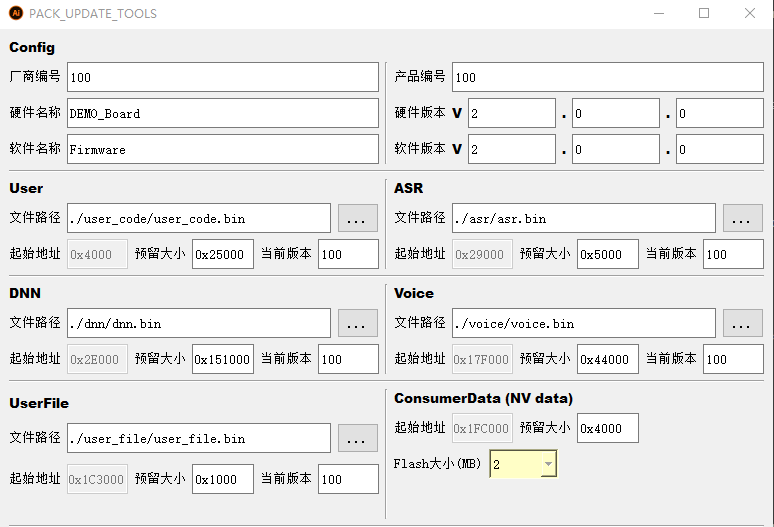Browse for the UserFile path
The height and width of the screenshot is (527, 774).
(357, 438)
